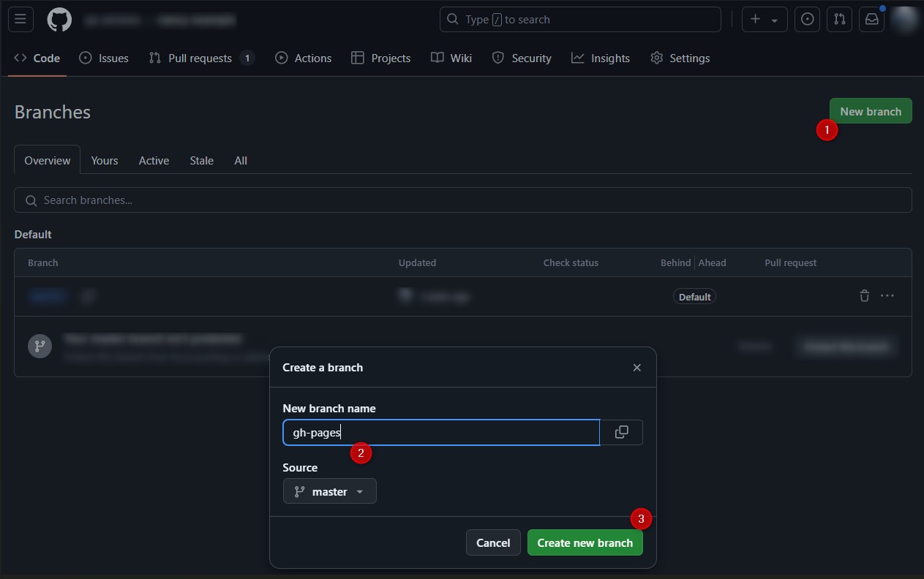Image resolution: width=924 pixels, height=579 pixels.
Task: Open the Pull requests shortcut icon in header
Action: click(x=840, y=20)
